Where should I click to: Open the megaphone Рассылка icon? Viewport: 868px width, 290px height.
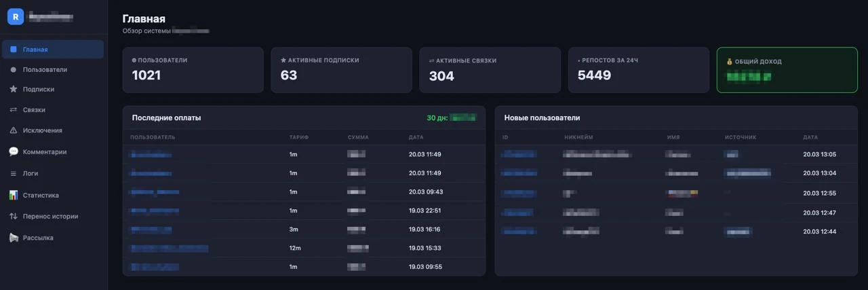(x=14, y=238)
